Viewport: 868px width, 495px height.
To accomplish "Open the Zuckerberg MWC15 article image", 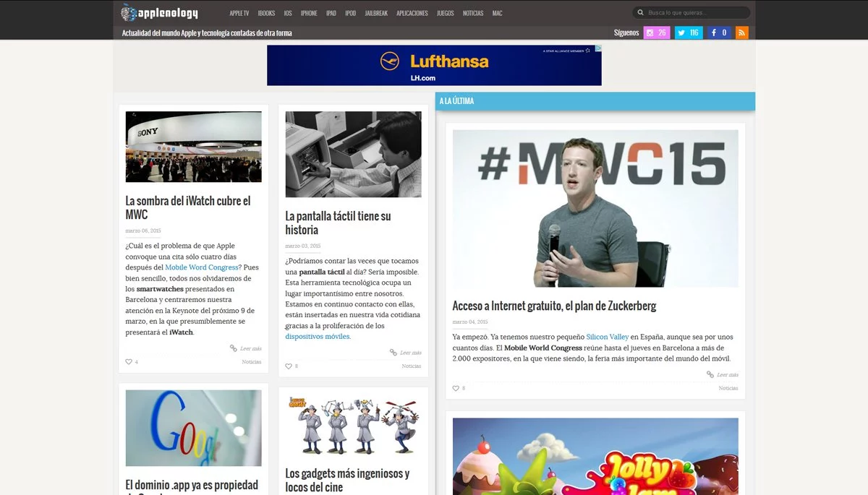I will pos(595,208).
